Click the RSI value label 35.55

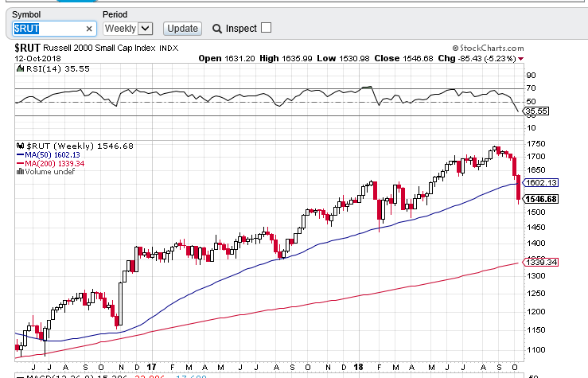(x=535, y=111)
